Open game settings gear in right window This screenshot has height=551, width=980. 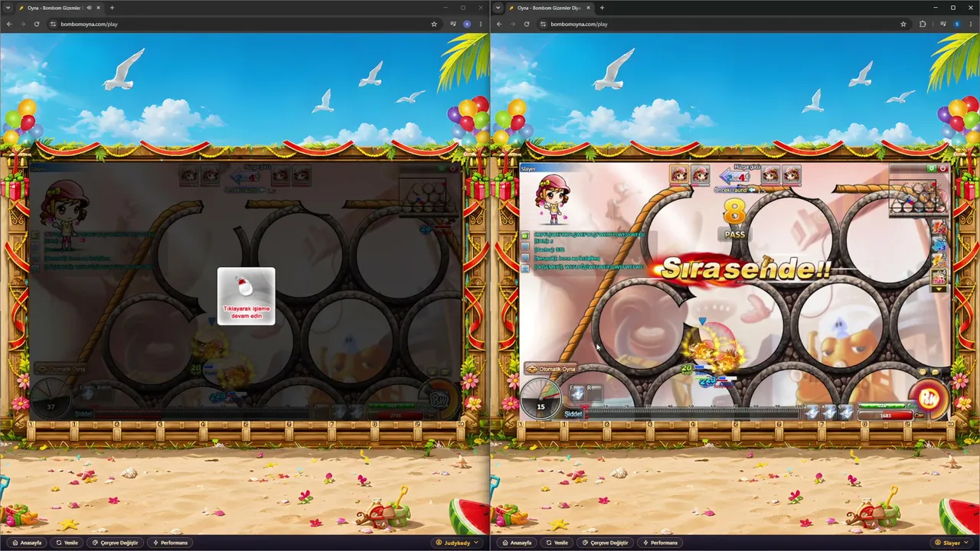click(x=932, y=168)
